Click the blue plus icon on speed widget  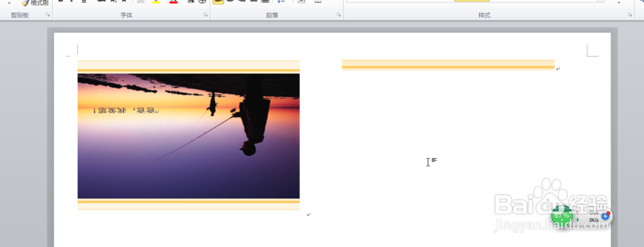pyautogui.click(x=605, y=216)
